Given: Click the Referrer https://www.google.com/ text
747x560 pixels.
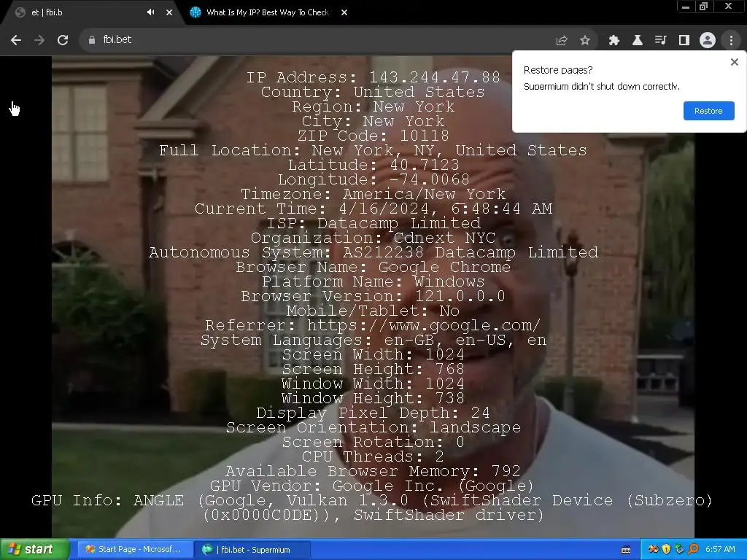Looking at the screenshot, I should click(x=373, y=325).
